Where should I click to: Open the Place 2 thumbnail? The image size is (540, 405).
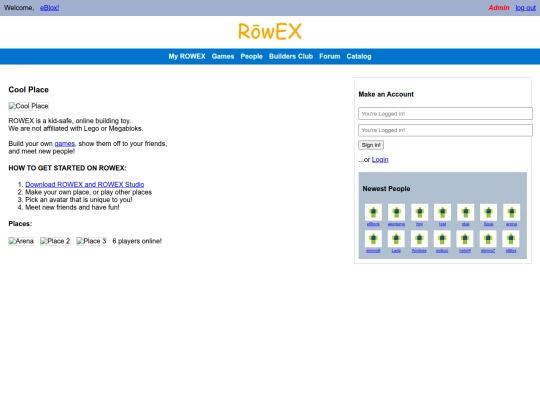pos(55,241)
